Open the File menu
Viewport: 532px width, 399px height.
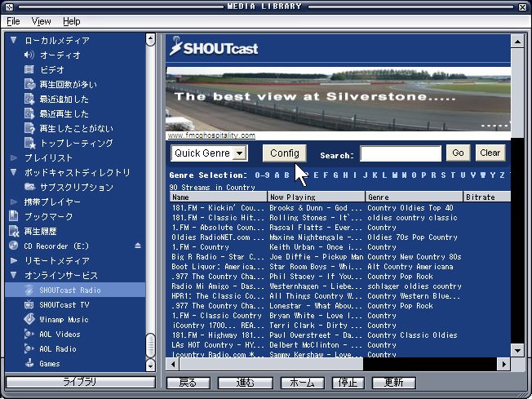pyautogui.click(x=14, y=21)
